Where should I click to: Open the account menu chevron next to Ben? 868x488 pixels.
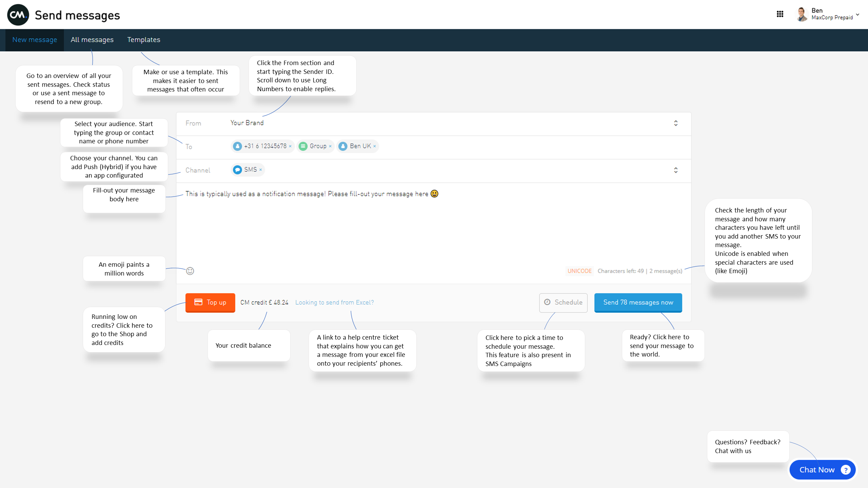point(857,15)
